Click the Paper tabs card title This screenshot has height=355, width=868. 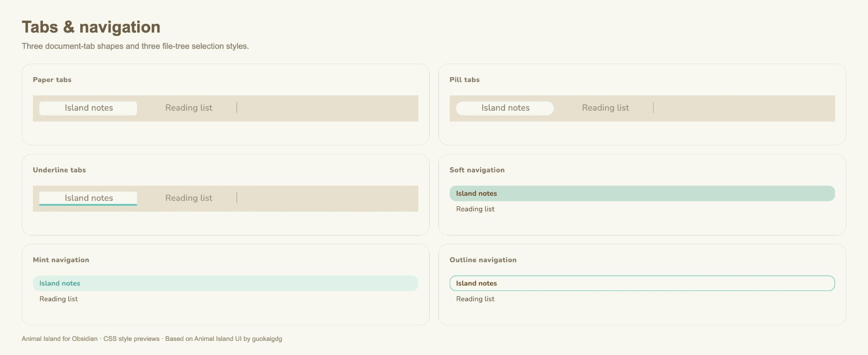pyautogui.click(x=52, y=80)
